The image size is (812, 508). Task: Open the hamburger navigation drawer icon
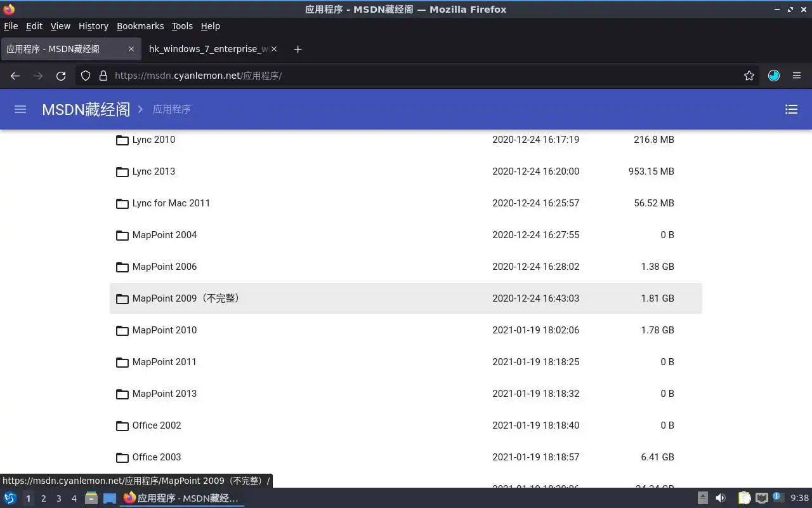pos(20,109)
